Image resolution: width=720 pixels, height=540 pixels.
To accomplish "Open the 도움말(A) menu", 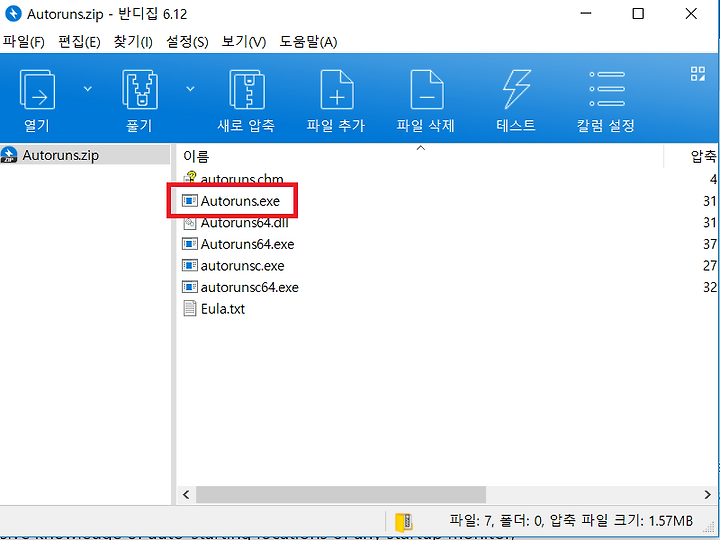I will 308,42.
